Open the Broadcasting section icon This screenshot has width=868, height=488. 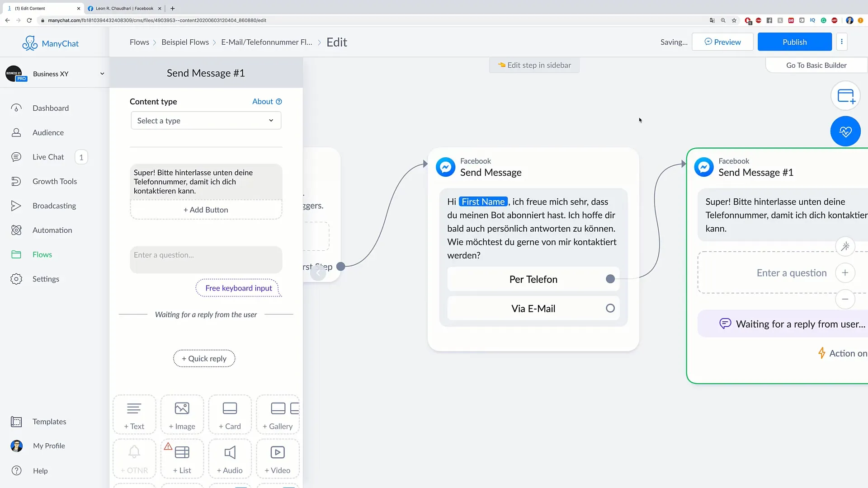15,206
